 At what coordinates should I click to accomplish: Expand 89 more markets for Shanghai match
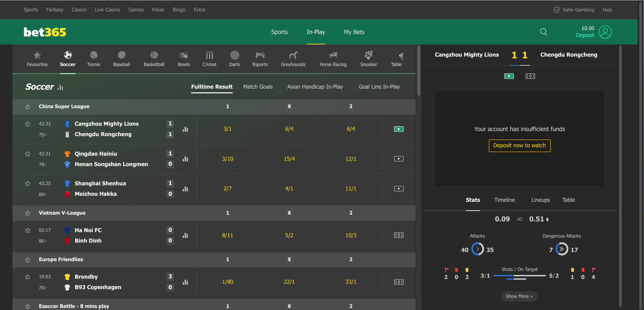point(42,194)
